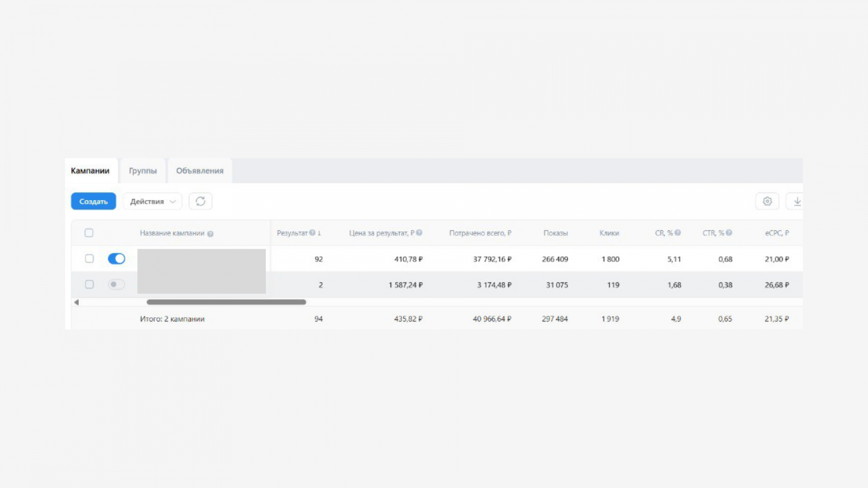The width and height of the screenshot is (868, 488).
Task: Click the total CR value 4,9
Action: click(676, 319)
